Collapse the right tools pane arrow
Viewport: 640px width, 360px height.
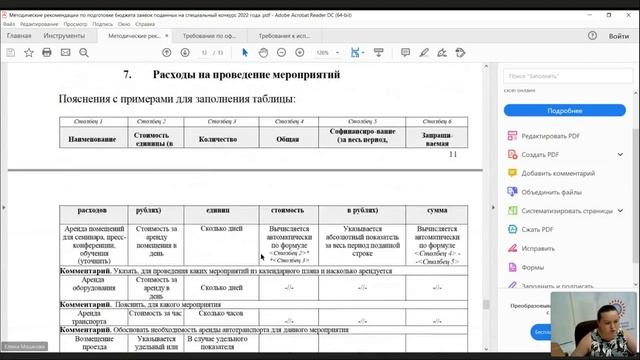point(493,207)
